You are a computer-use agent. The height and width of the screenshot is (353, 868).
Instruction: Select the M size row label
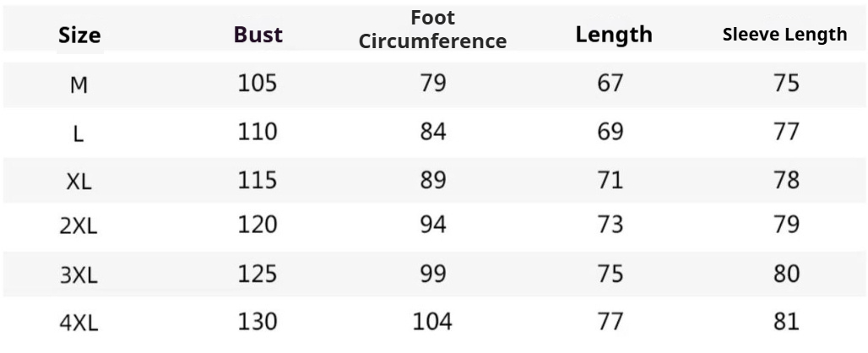(79, 84)
